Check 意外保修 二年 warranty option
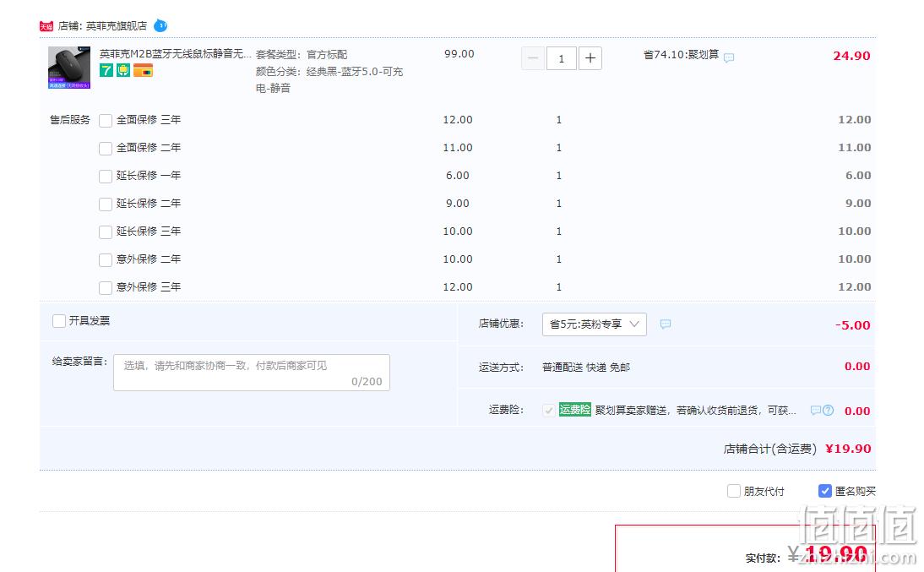Viewport: 924px width, 572px height. 106,260
